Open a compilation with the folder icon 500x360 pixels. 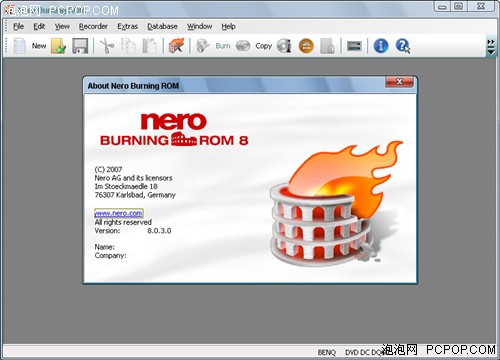click(x=58, y=46)
